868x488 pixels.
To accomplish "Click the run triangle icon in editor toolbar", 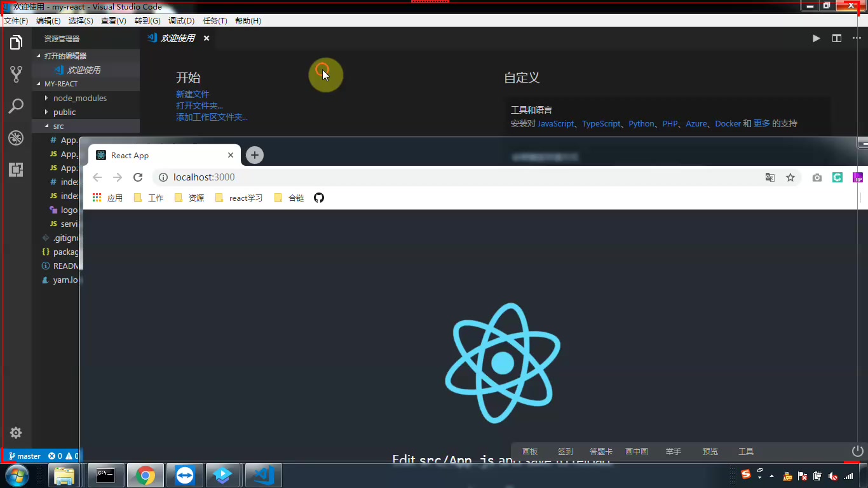I will click(x=816, y=38).
